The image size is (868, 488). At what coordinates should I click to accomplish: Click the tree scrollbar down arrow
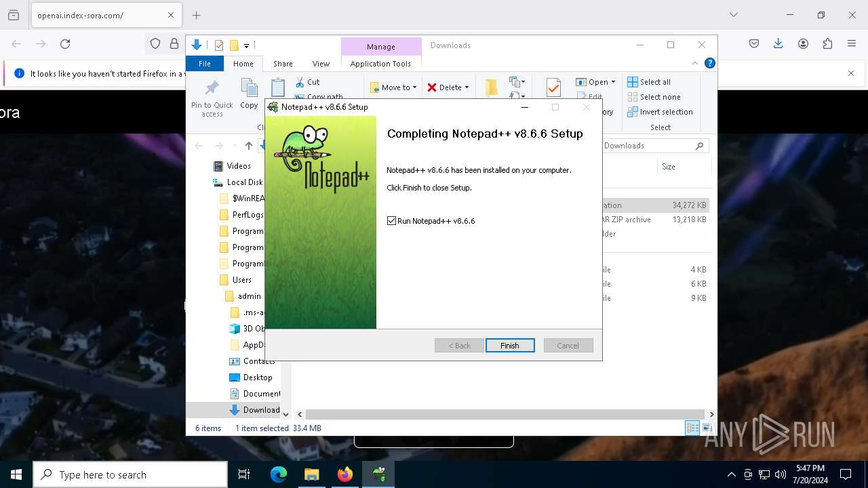click(x=285, y=414)
